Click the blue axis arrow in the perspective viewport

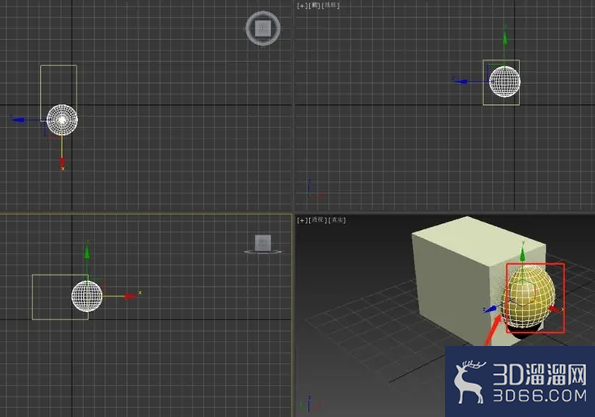(x=491, y=309)
